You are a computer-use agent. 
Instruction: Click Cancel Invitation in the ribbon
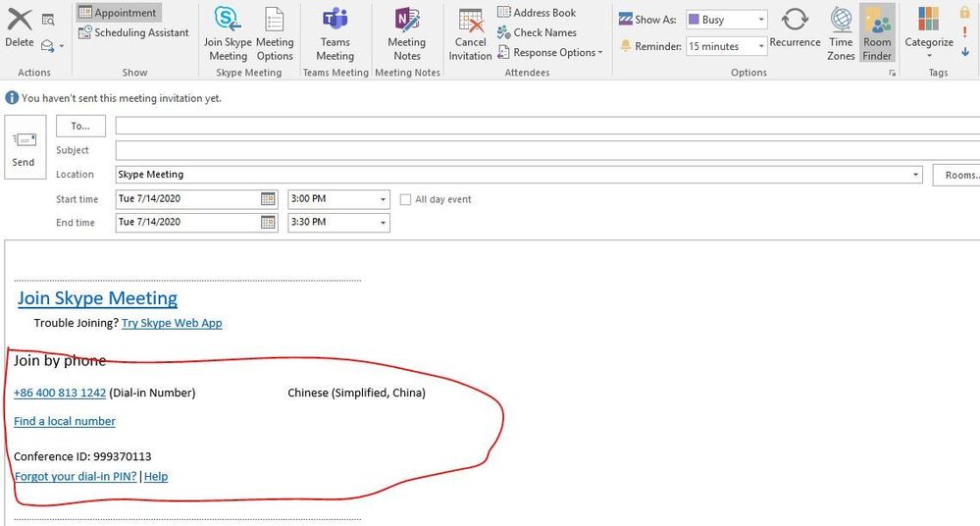[470, 33]
